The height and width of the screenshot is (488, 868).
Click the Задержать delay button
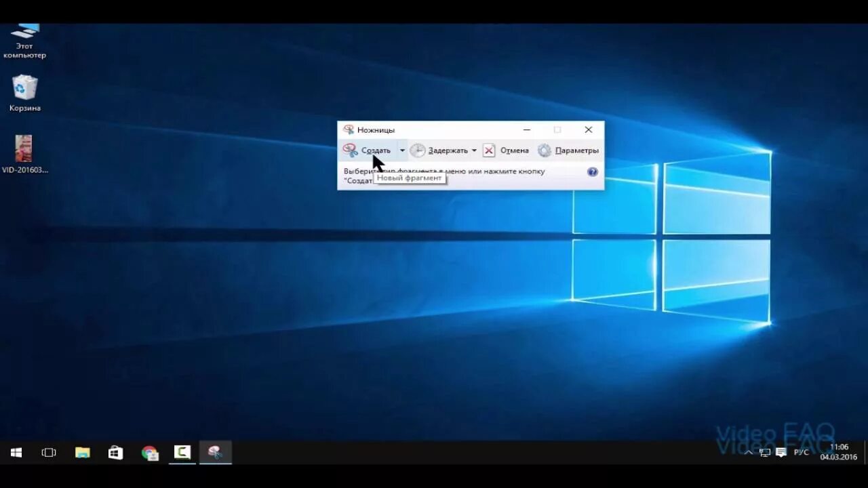coord(439,150)
